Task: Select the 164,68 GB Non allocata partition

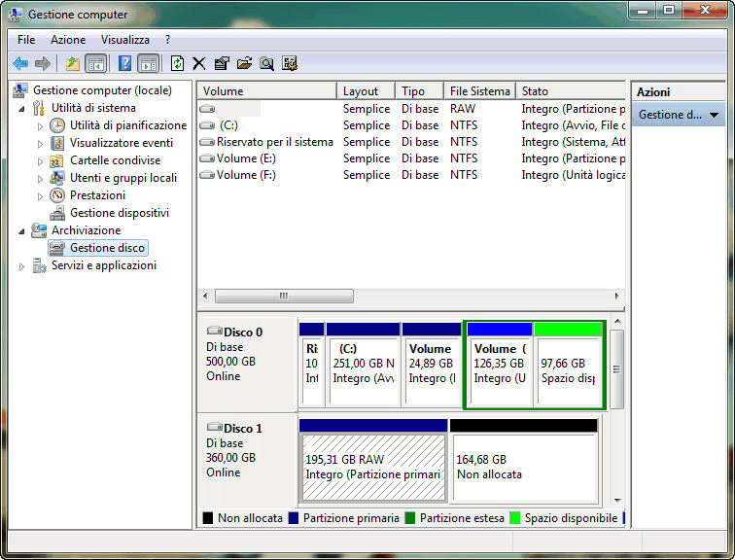Action: tap(523, 467)
